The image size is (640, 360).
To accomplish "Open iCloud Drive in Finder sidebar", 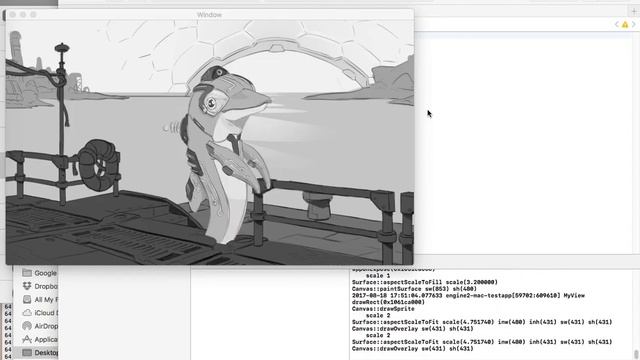I will (39, 313).
